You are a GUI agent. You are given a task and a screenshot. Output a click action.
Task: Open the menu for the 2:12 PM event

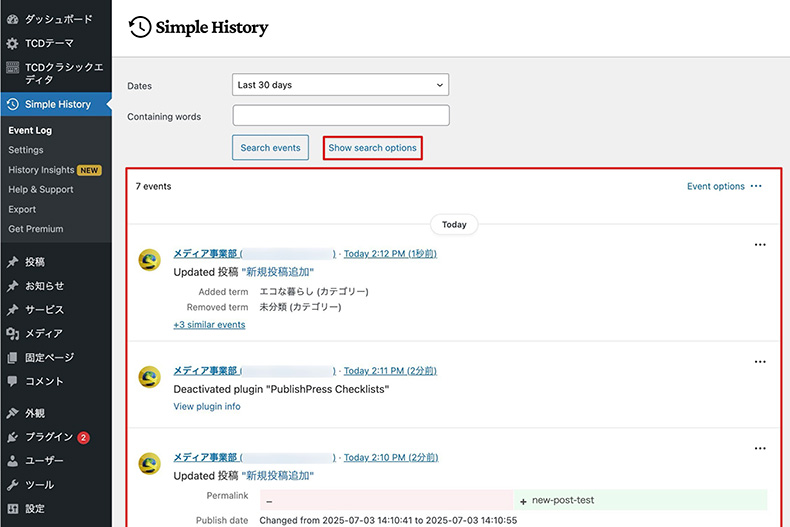point(760,245)
